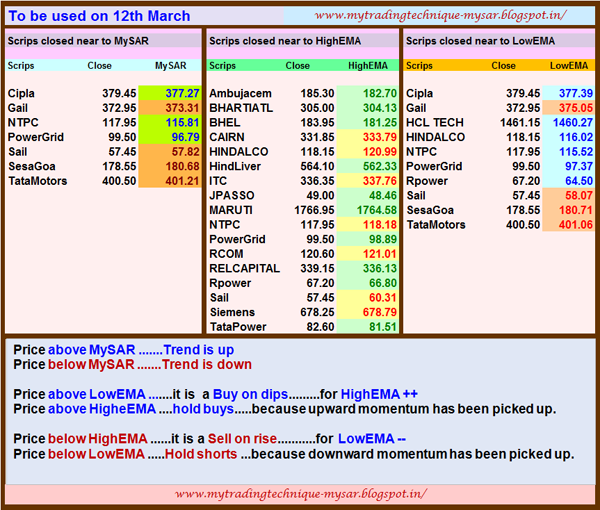Viewport: 600px width, 510px height.
Task: Click the LowEMA column header
Action: [569, 66]
